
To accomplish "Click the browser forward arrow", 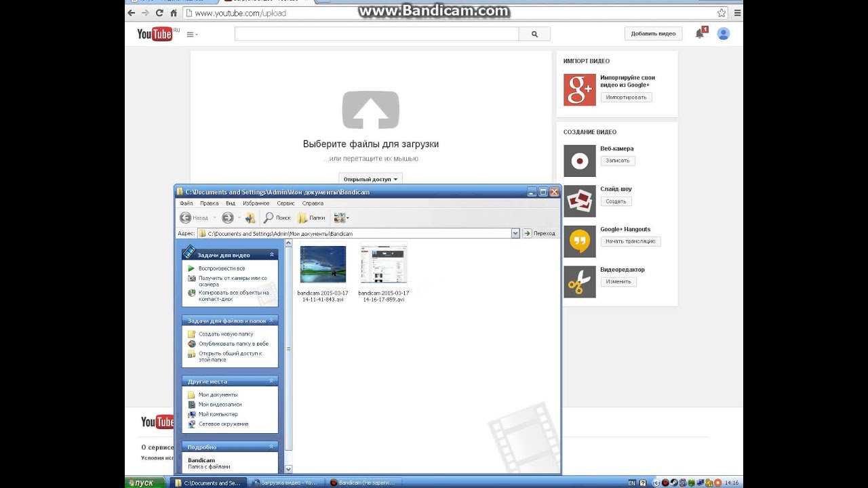I will coord(145,13).
